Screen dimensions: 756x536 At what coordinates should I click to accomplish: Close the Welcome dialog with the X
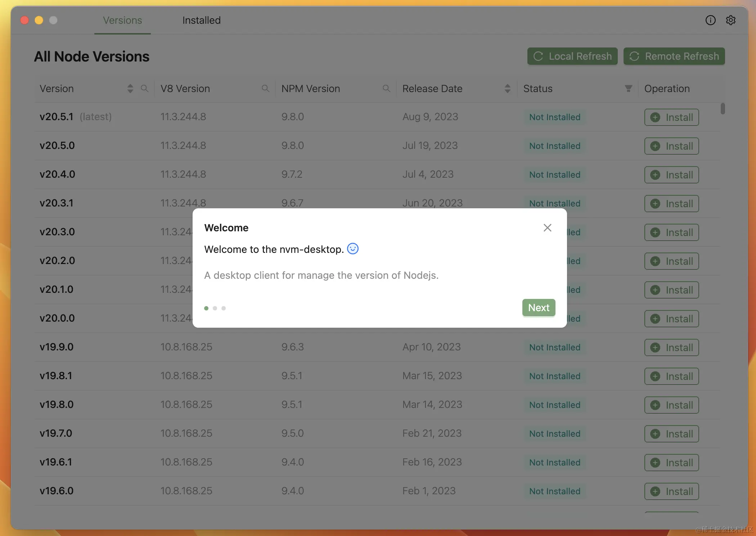click(x=547, y=228)
